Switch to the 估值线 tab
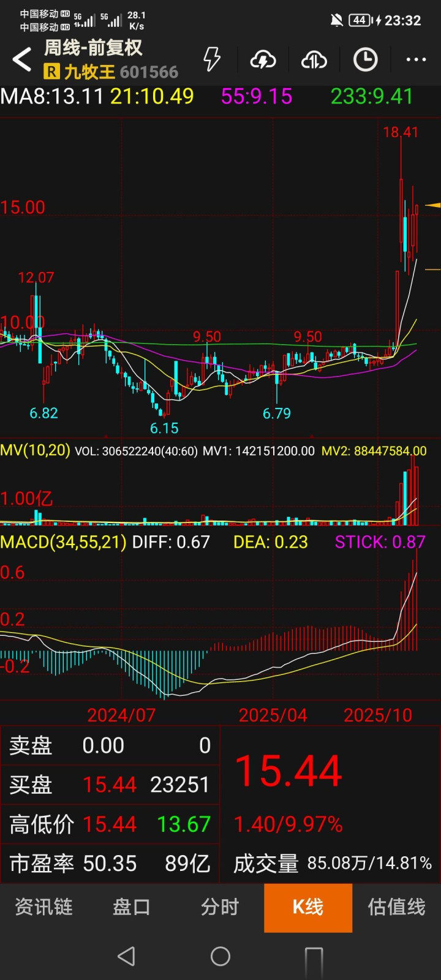 coord(396,907)
